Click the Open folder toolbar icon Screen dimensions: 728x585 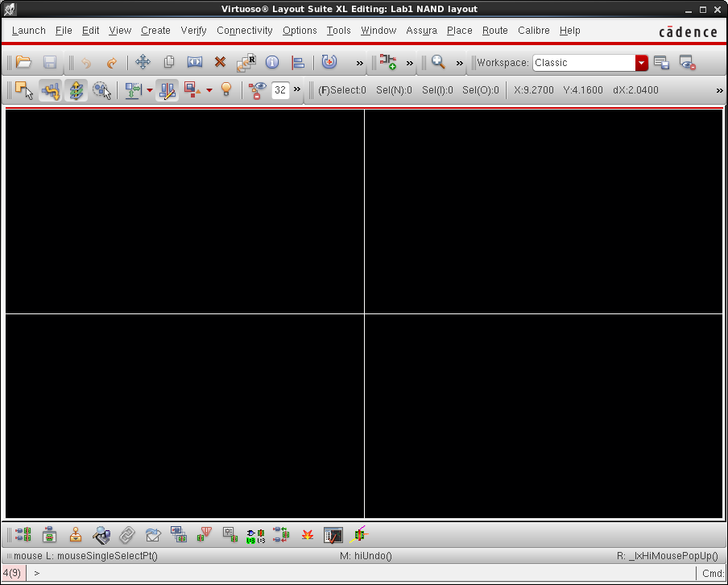click(x=23, y=62)
